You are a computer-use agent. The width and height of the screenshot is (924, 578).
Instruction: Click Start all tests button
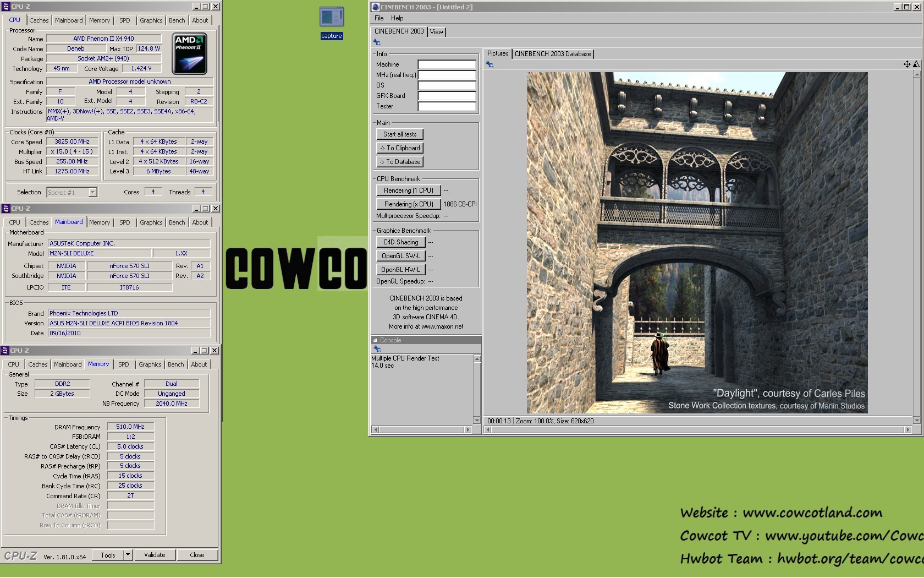click(400, 134)
